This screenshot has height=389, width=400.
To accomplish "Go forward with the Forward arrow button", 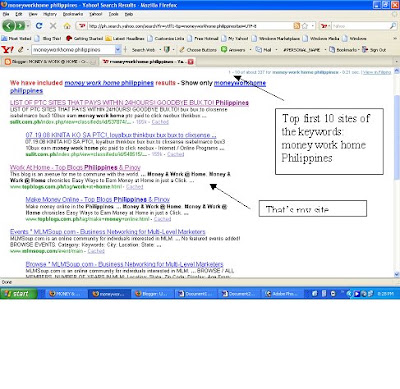I will [x=20, y=26].
